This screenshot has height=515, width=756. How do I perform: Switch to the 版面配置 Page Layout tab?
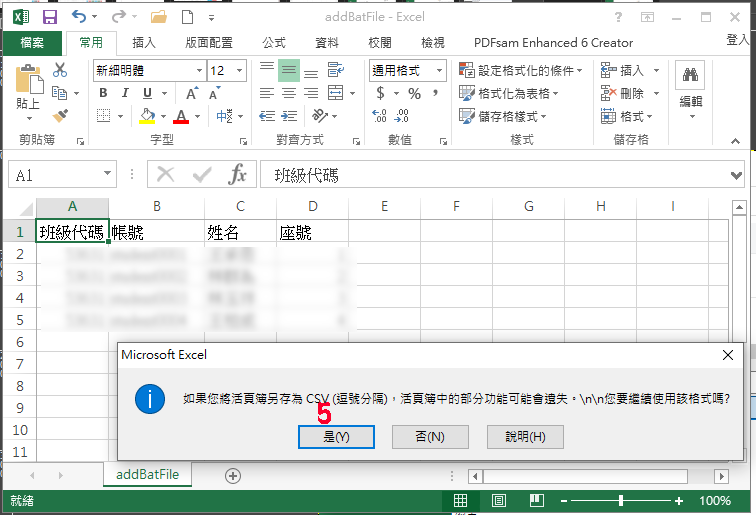(x=209, y=43)
